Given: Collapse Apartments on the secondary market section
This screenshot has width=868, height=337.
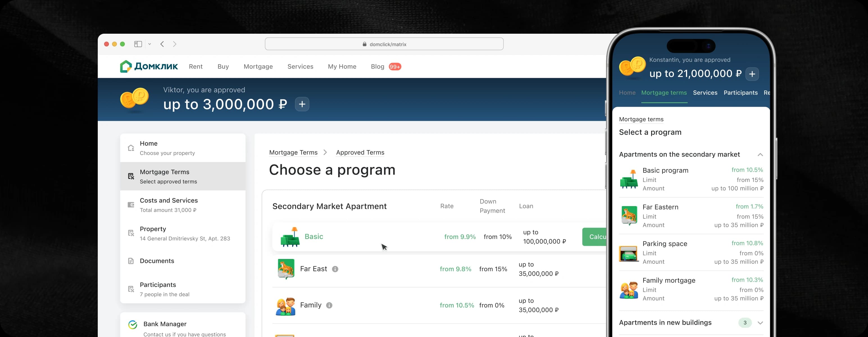Looking at the screenshot, I should click(x=760, y=155).
